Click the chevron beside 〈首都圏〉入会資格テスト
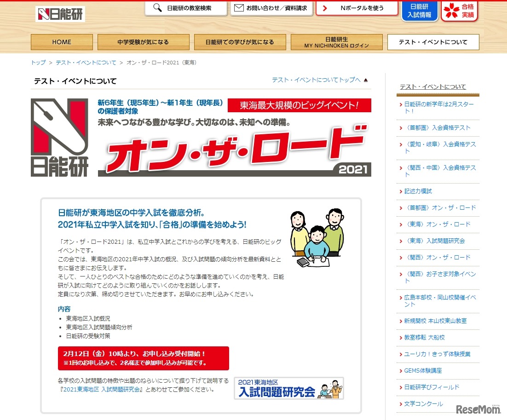This screenshot has width=507, height=420. [401, 128]
